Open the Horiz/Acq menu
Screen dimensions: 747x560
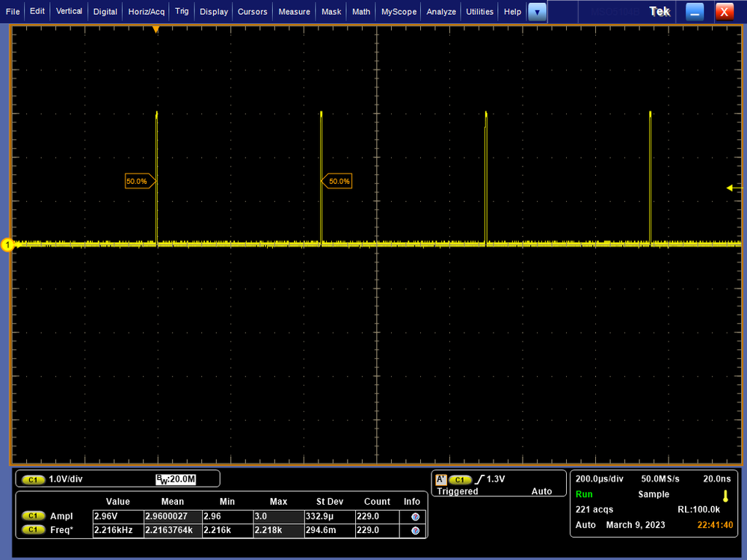pyautogui.click(x=147, y=12)
